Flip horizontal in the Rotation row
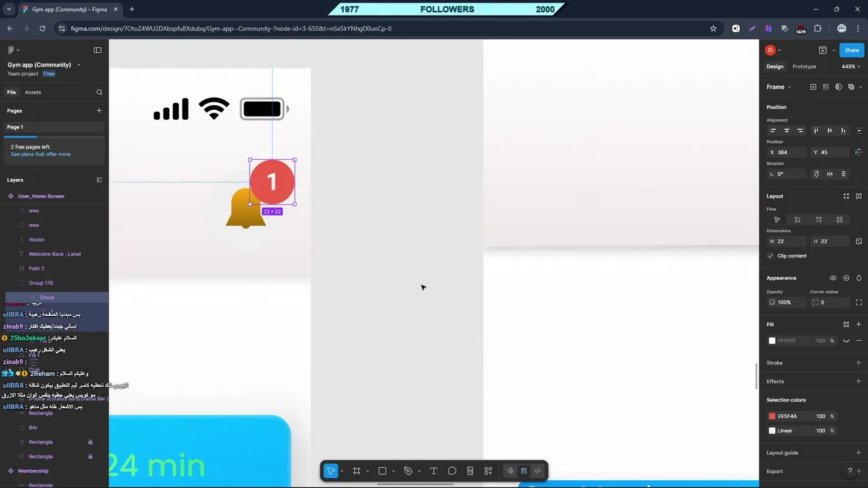The width and height of the screenshot is (868, 488). (829, 174)
